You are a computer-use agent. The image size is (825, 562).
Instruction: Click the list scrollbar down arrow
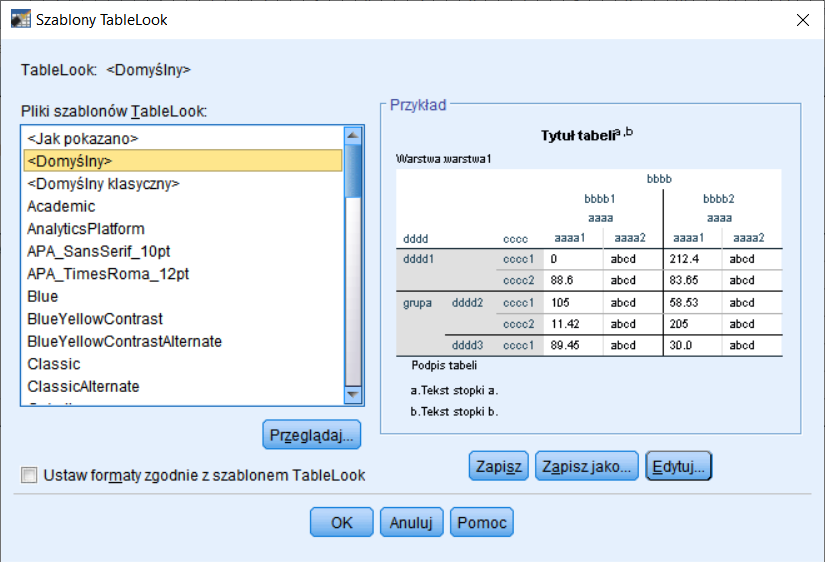click(353, 394)
